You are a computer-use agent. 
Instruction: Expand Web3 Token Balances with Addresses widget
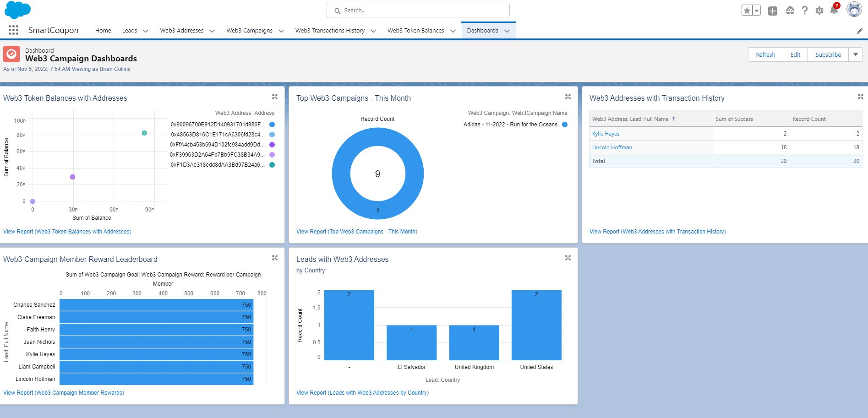point(275,97)
